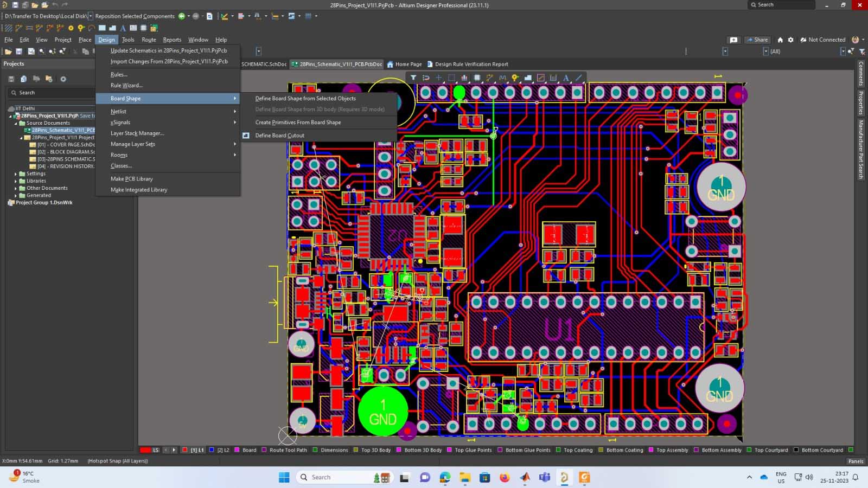Open the Panels button in status bar
The height and width of the screenshot is (488, 868).
point(856,461)
